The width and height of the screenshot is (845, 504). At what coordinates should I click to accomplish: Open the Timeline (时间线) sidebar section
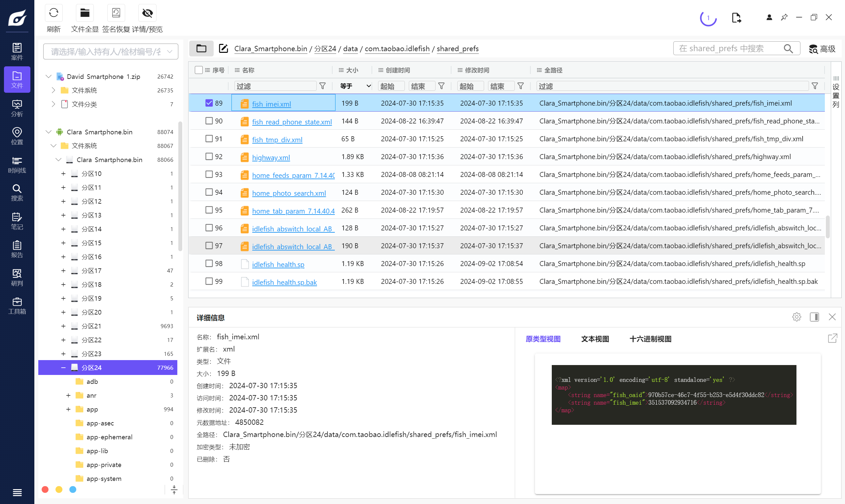coord(17,165)
